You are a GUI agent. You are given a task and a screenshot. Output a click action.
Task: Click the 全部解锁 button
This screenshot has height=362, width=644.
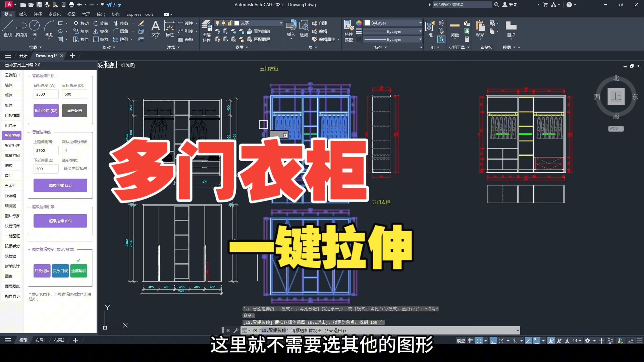(79, 271)
